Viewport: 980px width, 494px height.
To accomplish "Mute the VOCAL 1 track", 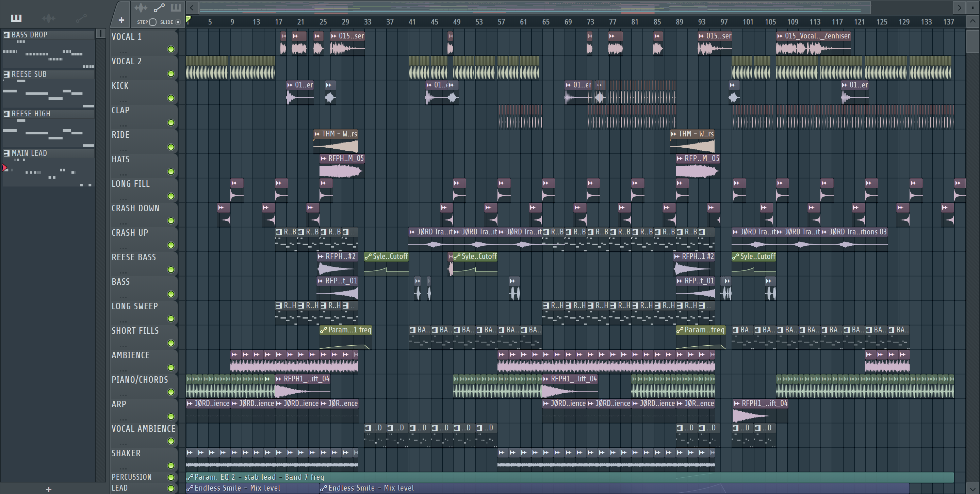I will (171, 49).
